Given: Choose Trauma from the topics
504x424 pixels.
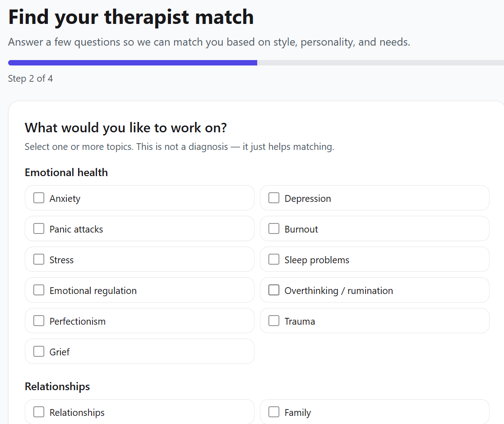Looking at the screenshot, I should [x=274, y=321].
